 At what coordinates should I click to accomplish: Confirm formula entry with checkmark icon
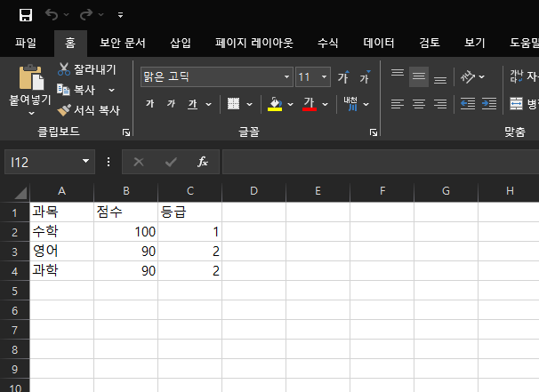171,162
